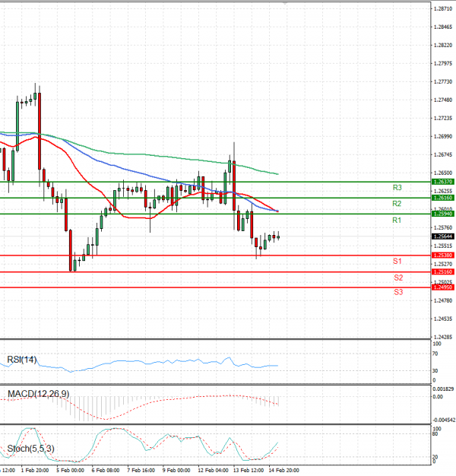
Task: Click the 1.28710 price axis label
Action: coord(443,9)
